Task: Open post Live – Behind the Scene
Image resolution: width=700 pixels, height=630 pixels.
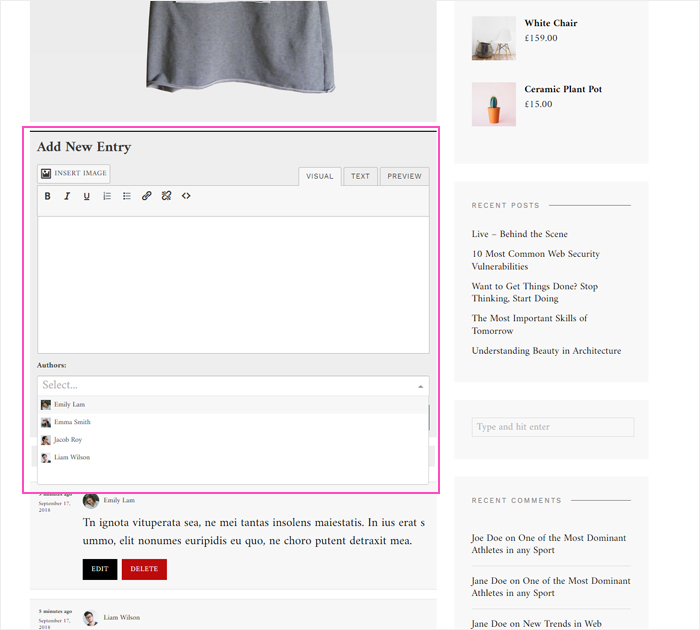Action: 520,234
